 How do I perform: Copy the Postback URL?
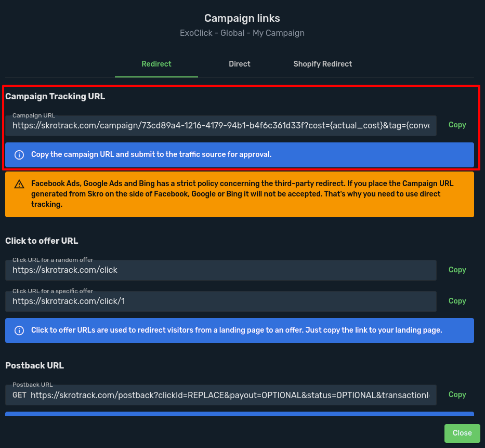pos(457,394)
